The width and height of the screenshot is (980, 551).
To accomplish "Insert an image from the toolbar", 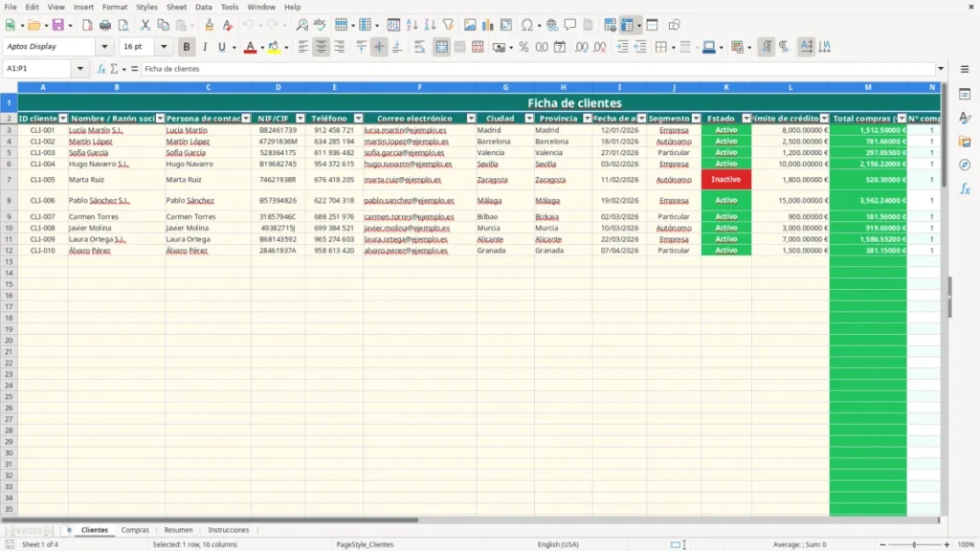I will click(x=470, y=25).
